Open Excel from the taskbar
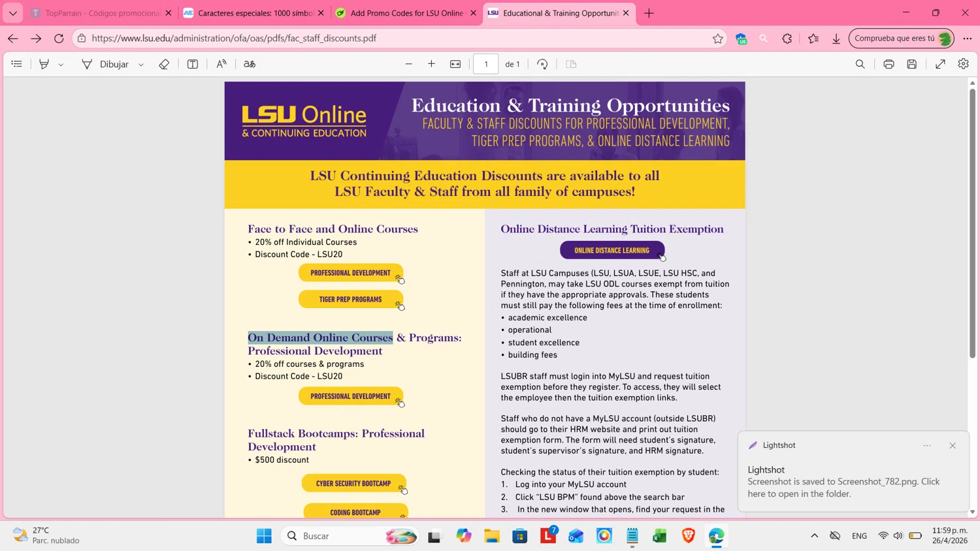 pyautogui.click(x=660, y=536)
